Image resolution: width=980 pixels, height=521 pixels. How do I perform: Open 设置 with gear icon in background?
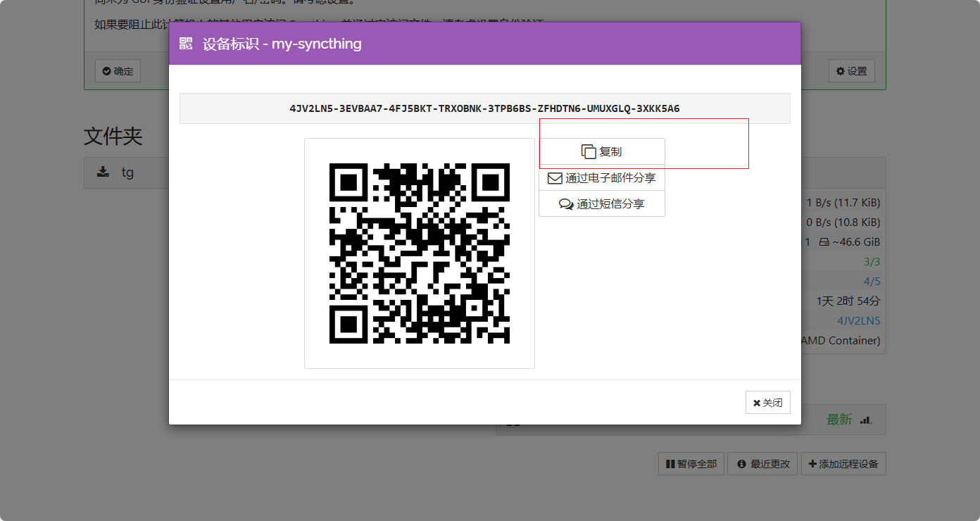pyautogui.click(x=852, y=71)
